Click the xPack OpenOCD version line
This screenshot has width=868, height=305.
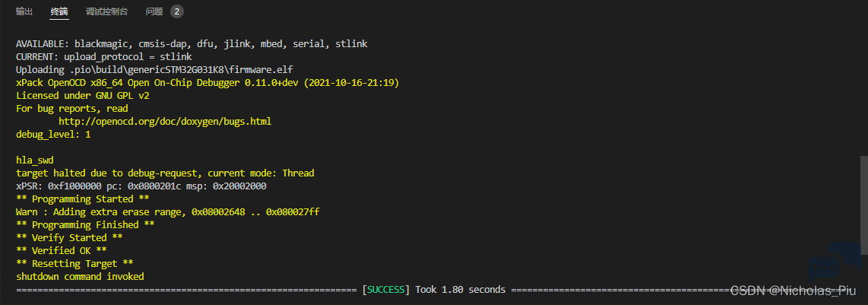[x=207, y=82]
